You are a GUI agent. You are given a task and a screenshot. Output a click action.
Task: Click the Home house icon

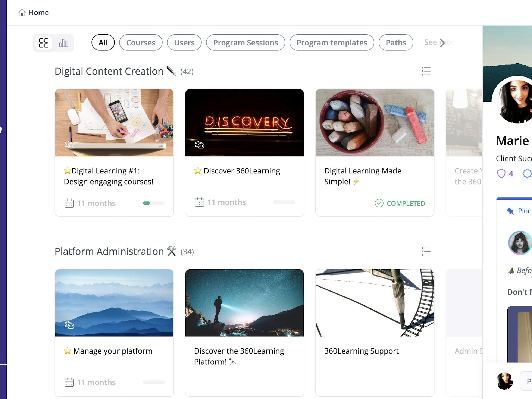(22, 12)
